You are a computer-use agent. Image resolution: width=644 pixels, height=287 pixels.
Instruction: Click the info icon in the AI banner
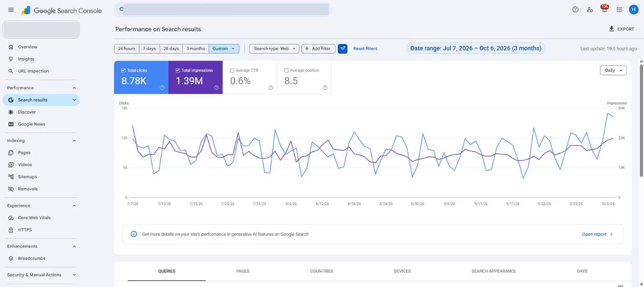tap(133, 234)
